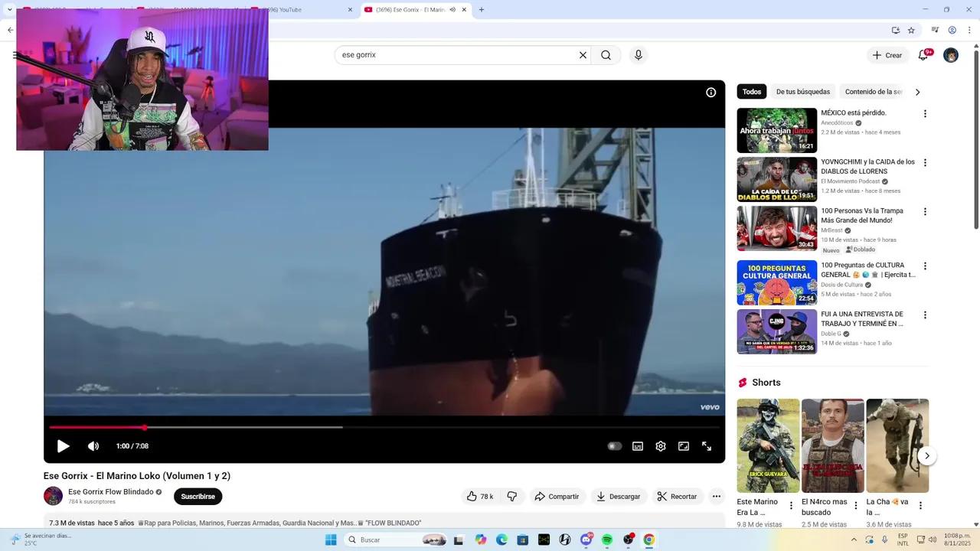Open Spotify from taskbar
Image resolution: width=980 pixels, height=551 pixels.
pos(607,540)
